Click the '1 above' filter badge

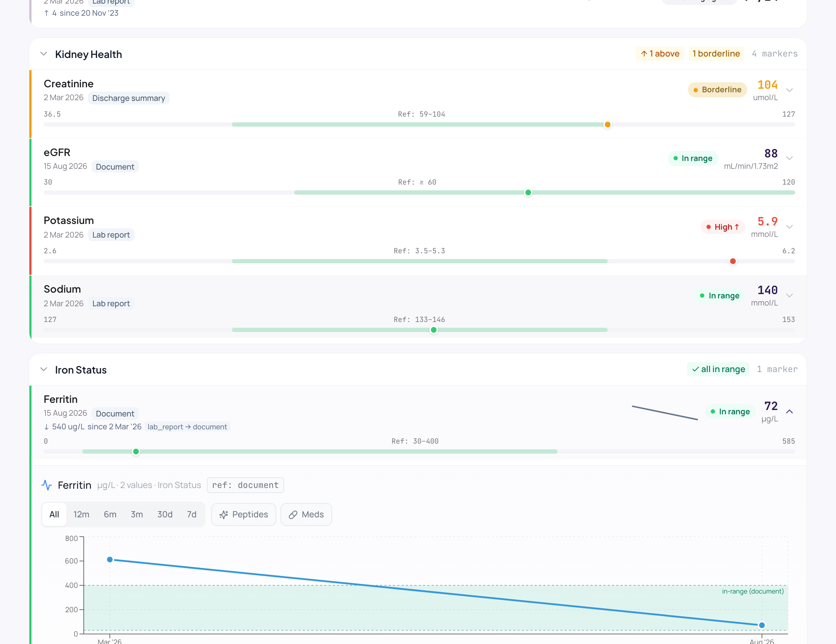tap(660, 54)
